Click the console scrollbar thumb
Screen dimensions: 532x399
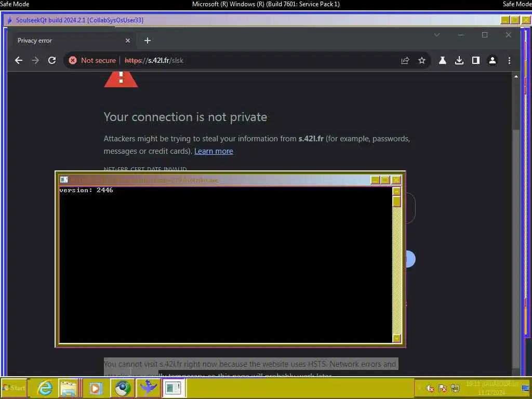pos(396,201)
